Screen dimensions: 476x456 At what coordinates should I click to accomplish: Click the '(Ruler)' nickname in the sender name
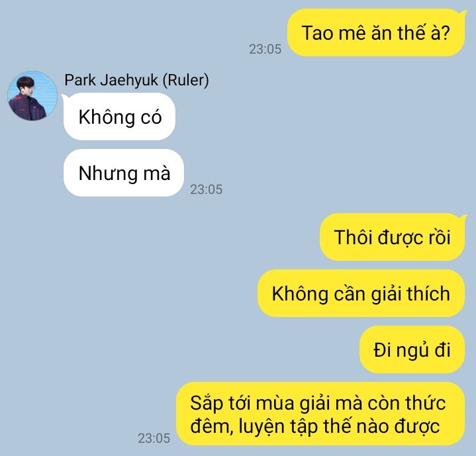click(186, 80)
